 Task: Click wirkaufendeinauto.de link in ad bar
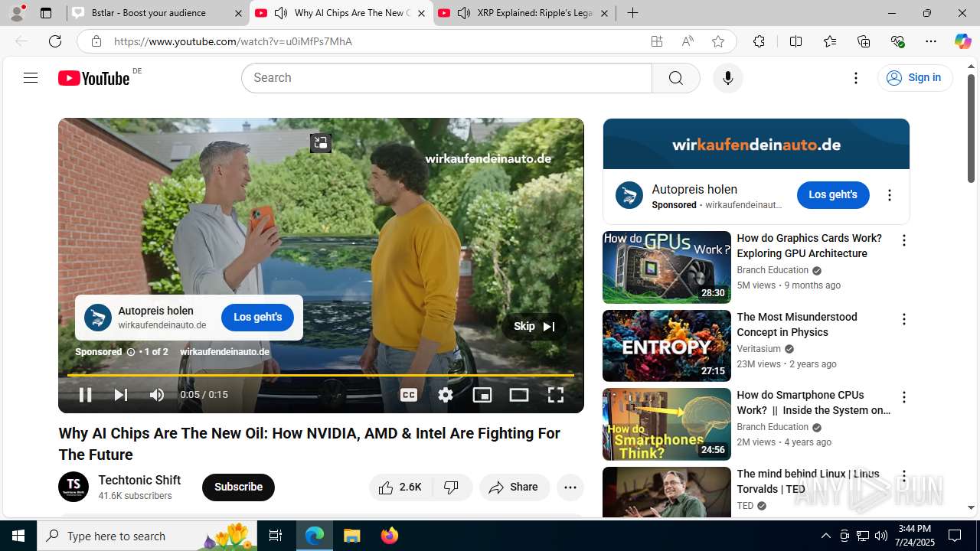pos(224,352)
